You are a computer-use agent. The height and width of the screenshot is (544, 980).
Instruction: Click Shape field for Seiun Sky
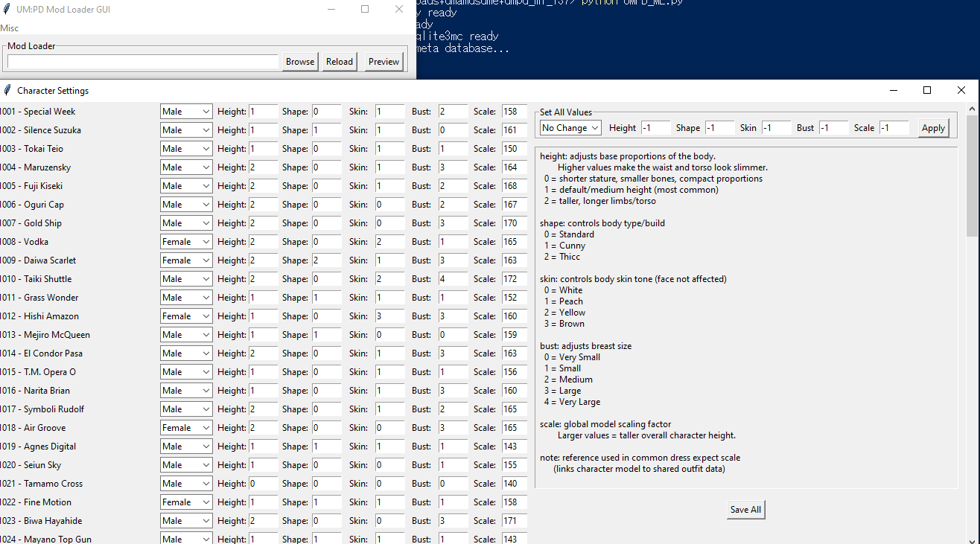click(326, 465)
